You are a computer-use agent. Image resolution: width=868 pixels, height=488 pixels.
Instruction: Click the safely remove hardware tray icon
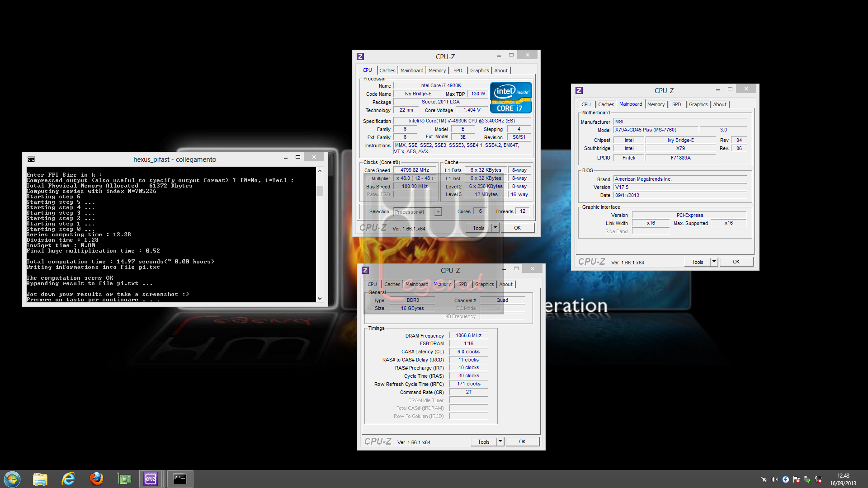click(x=807, y=479)
